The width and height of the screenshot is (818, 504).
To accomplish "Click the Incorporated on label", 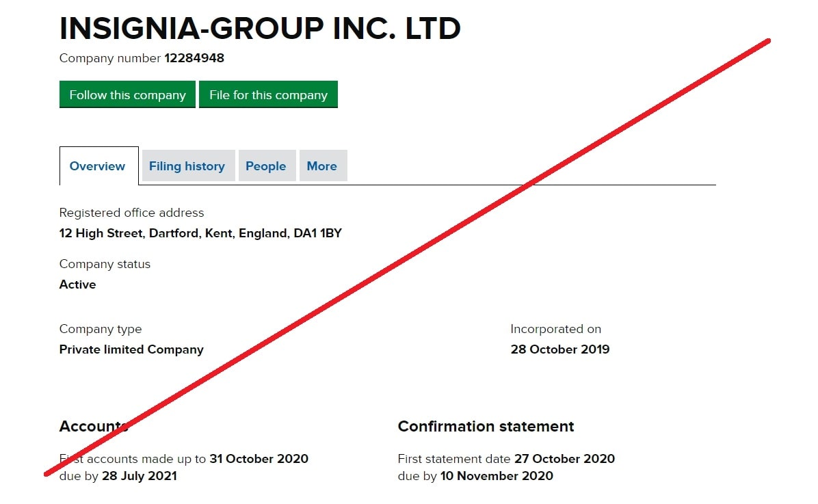I will [x=555, y=329].
